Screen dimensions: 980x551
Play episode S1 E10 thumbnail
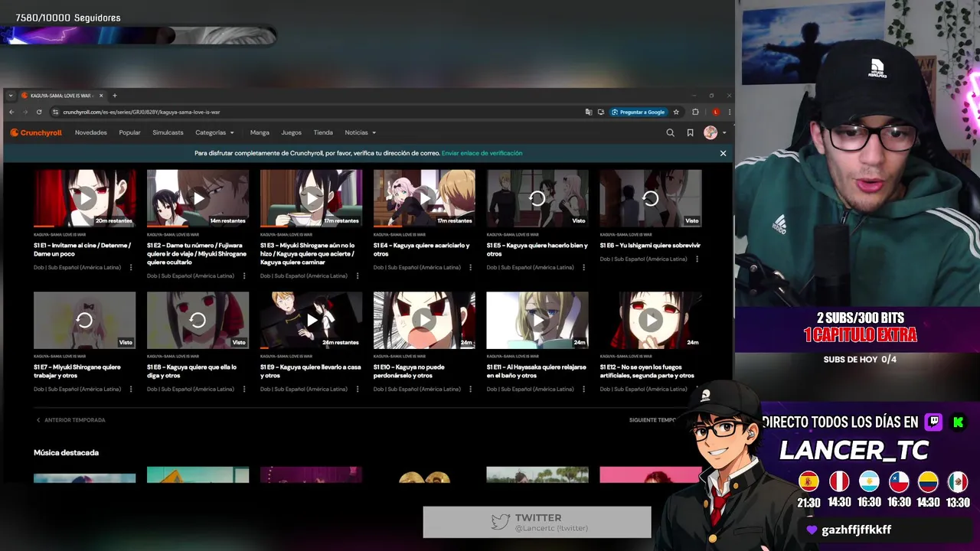[424, 320]
